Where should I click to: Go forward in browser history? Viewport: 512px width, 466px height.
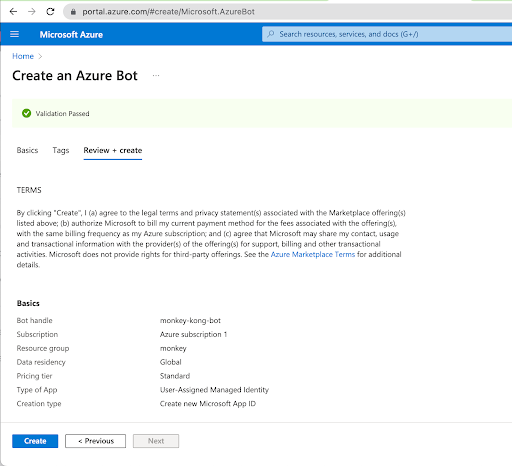click(x=32, y=12)
